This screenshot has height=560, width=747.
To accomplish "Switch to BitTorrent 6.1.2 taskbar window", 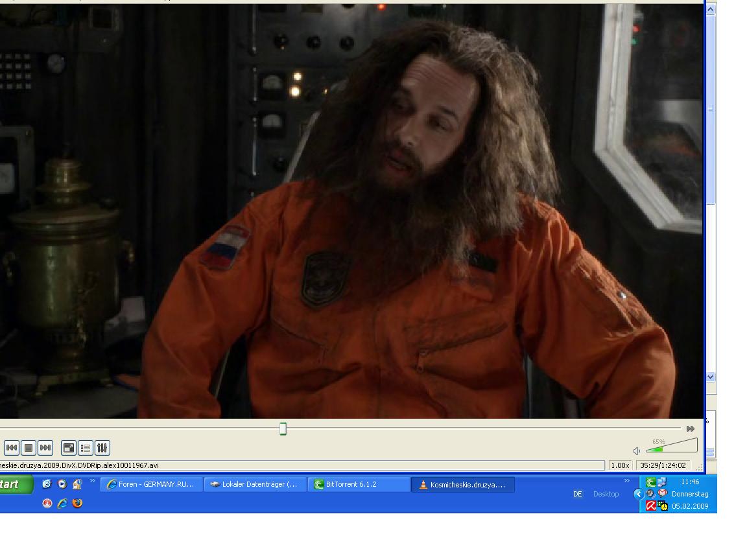I will [359, 484].
